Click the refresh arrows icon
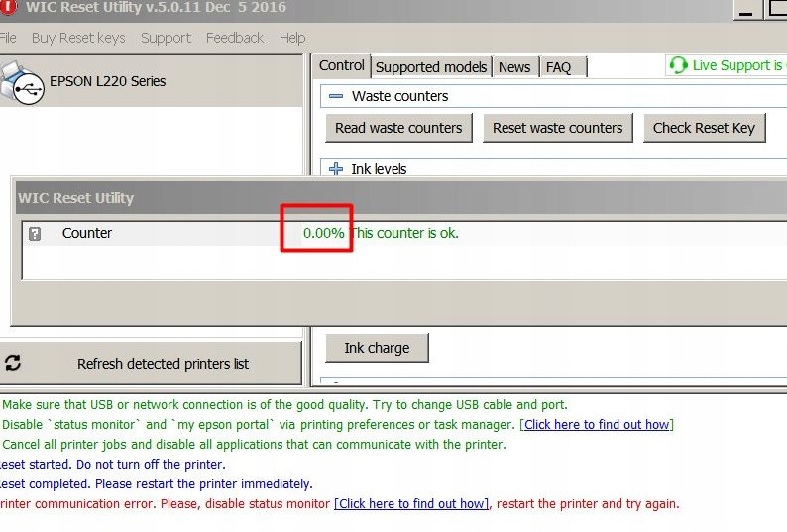The image size is (787, 532). (x=13, y=363)
